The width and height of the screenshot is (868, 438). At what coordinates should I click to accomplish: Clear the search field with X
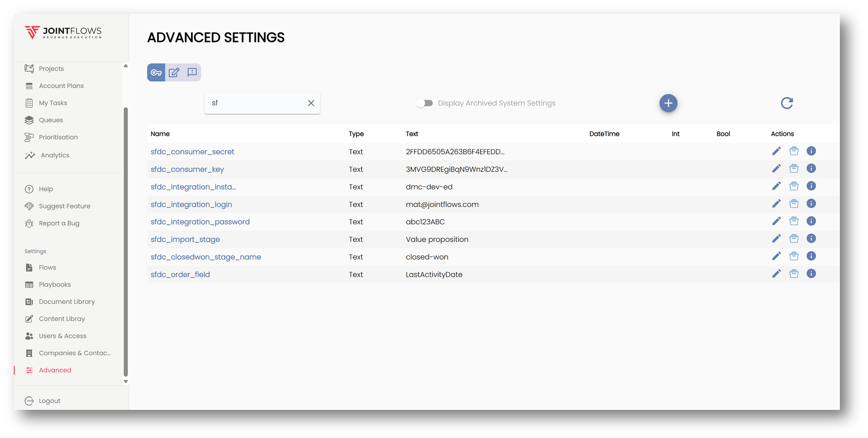[x=311, y=103]
